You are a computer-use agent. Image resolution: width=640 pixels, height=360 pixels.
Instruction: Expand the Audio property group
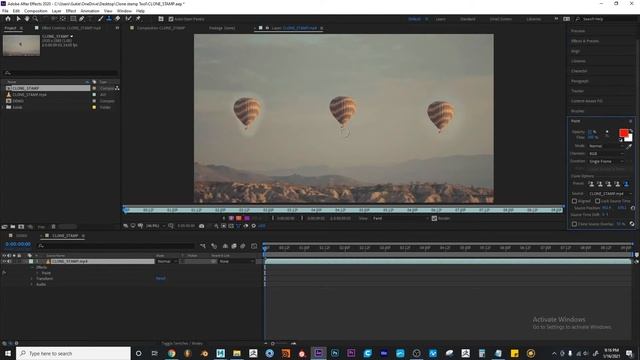[x=32, y=284]
